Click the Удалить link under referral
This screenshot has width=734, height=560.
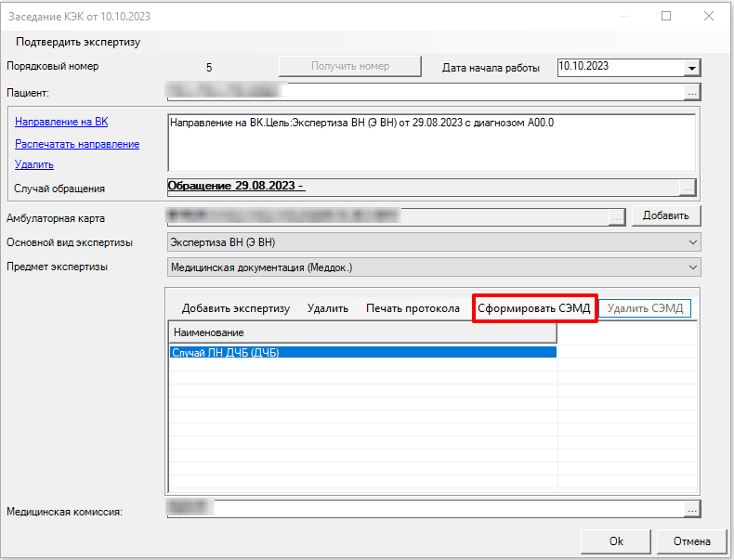34,164
